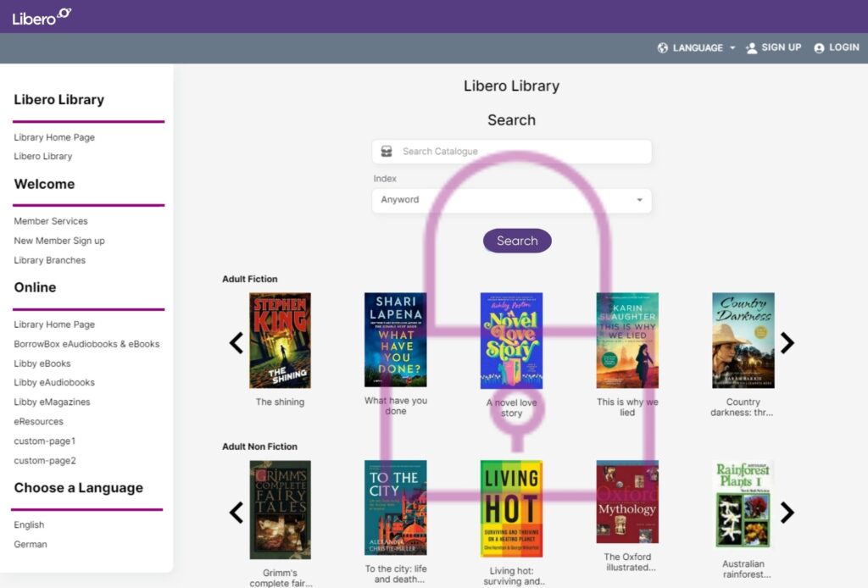Go to New Member Sign up

[59, 241]
